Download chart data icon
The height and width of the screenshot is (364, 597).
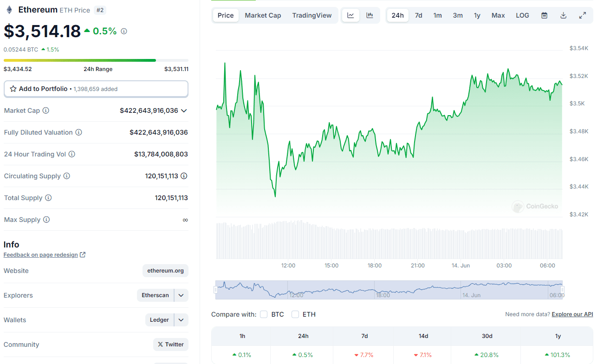click(564, 15)
